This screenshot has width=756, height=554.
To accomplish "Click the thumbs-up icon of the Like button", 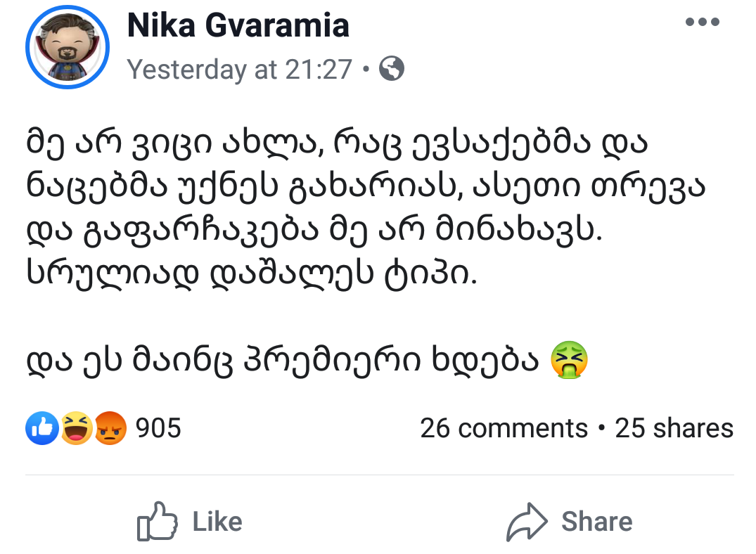I will pyautogui.click(x=156, y=521).
